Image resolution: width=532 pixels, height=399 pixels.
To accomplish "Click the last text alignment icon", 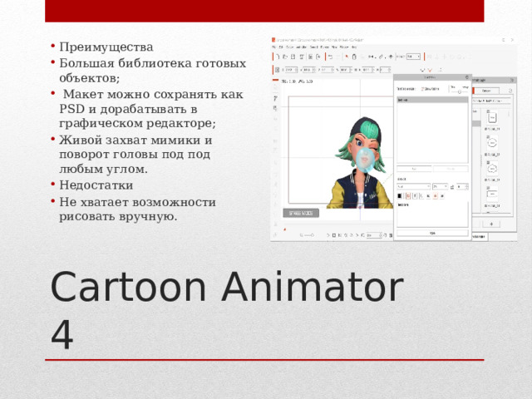I will [442, 196].
